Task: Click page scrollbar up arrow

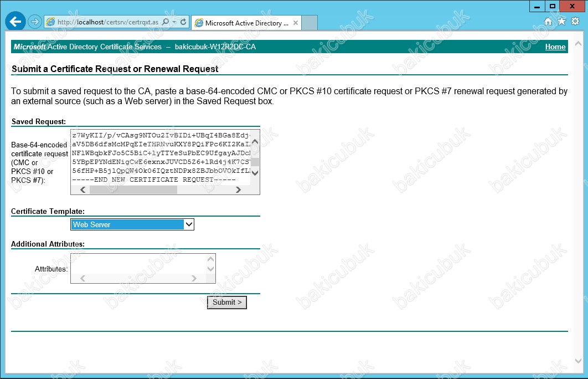Action: (x=578, y=44)
